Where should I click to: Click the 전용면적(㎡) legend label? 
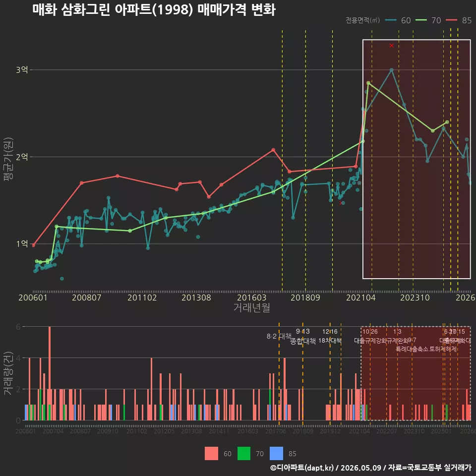point(363,20)
